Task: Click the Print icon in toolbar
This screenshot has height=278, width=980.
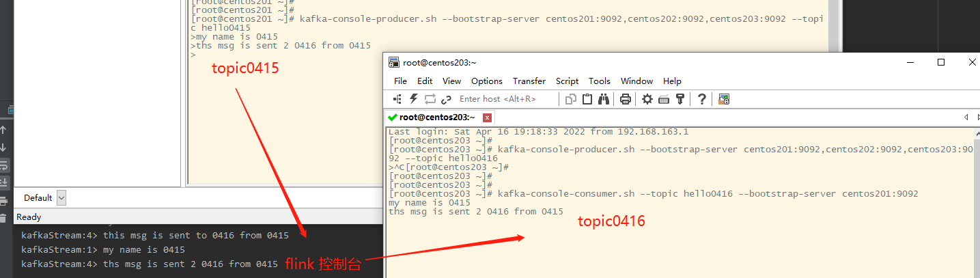Action: 625,99
